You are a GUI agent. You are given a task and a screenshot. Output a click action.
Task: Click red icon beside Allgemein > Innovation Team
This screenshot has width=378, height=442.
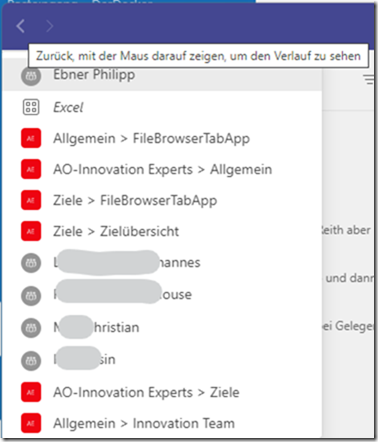pyautogui.click(x=31, y=423)
